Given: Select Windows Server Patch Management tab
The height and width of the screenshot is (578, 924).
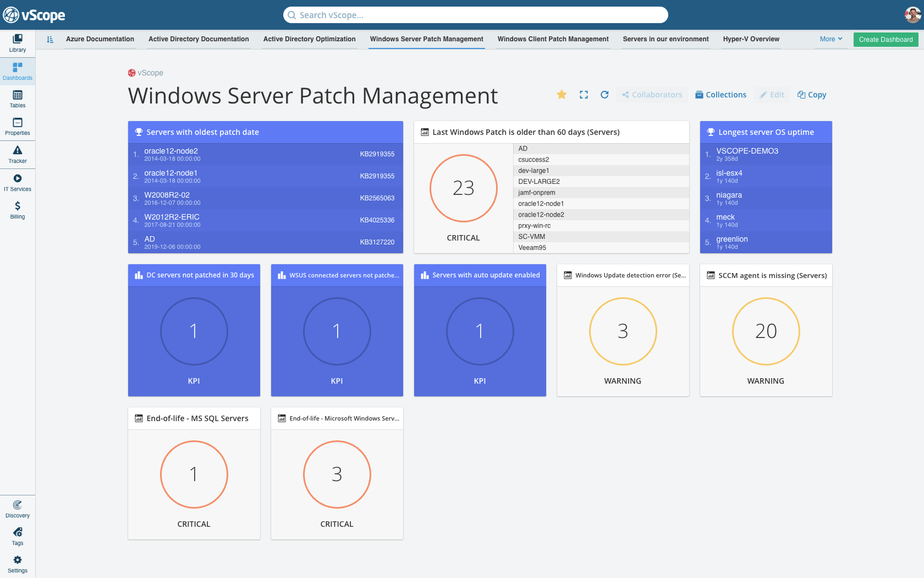Looking at the screenshot, I should (x=426, y=39).
